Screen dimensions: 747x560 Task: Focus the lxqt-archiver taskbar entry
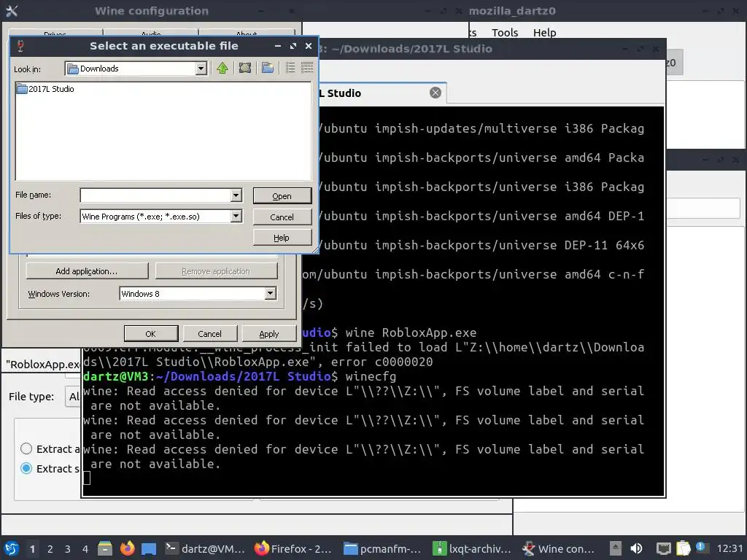[x=472, y=548]
